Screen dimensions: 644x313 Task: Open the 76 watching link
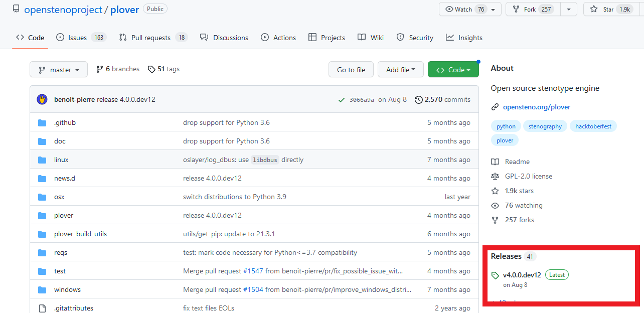[x=517, y=205]
